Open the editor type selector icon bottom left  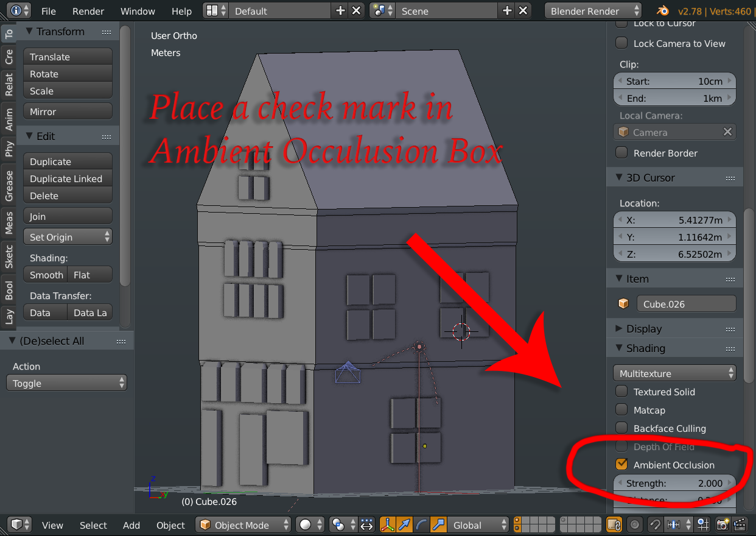pos(18,525)
